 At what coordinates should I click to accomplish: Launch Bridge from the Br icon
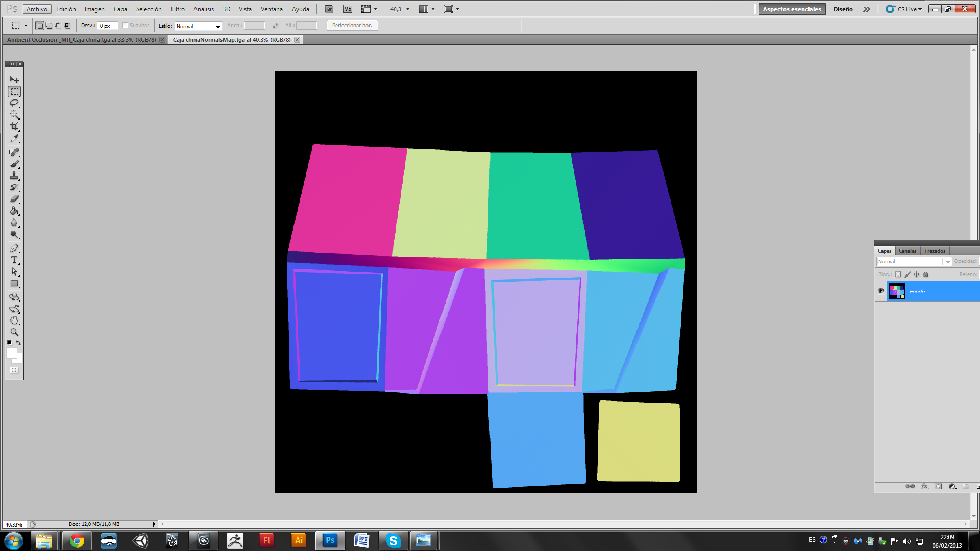(329, 9)
